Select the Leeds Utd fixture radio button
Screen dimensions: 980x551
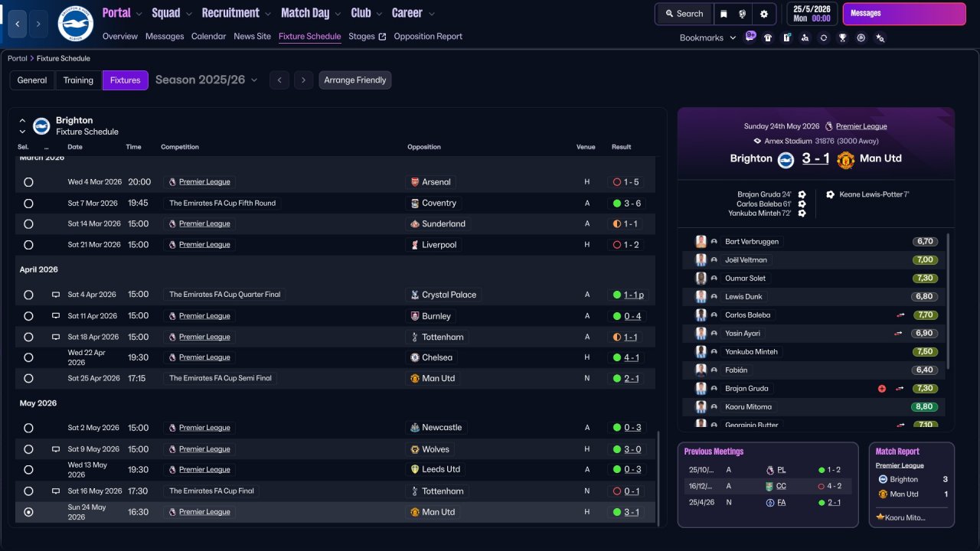(28, 470)
